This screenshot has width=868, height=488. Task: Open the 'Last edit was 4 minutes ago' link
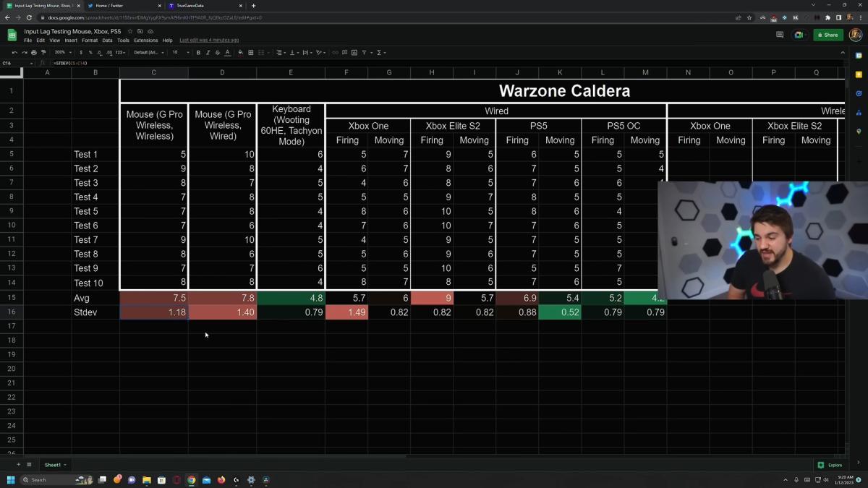point(209,40)
